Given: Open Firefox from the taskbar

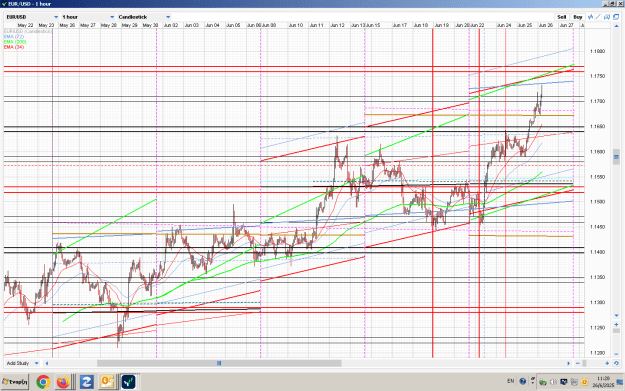Looking at the screenshot, I should [63, 382].
